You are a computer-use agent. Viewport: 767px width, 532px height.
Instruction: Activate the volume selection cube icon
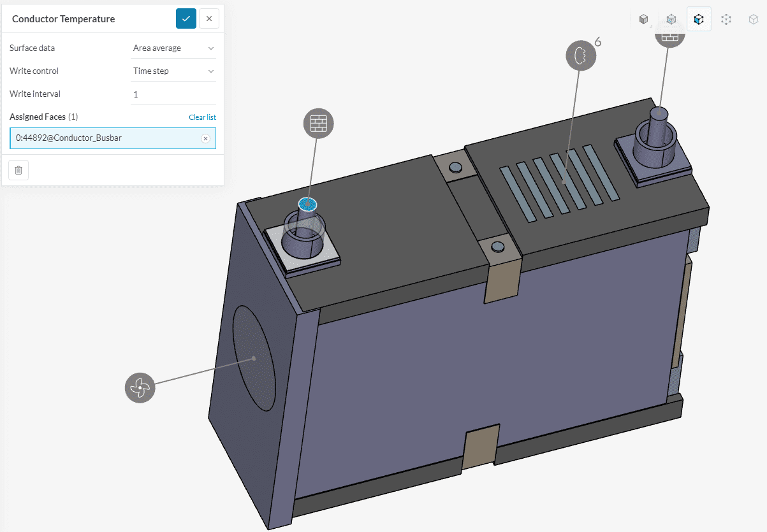tap(671, 19)
